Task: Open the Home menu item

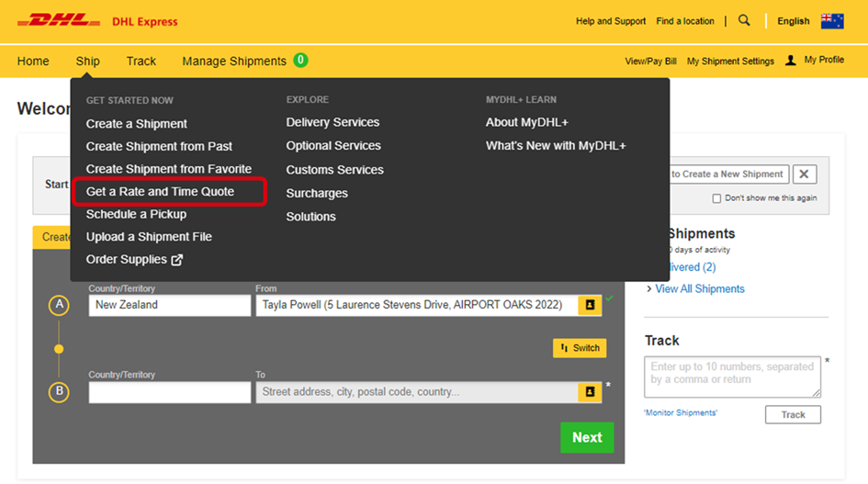Action: 33,61
